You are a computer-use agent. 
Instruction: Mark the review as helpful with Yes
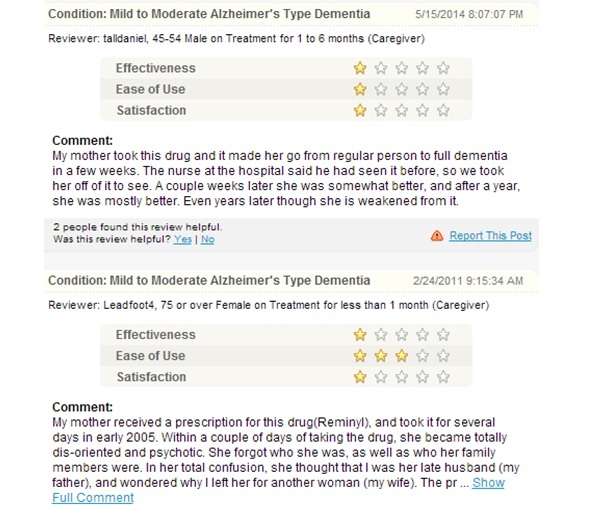[183, 239]
